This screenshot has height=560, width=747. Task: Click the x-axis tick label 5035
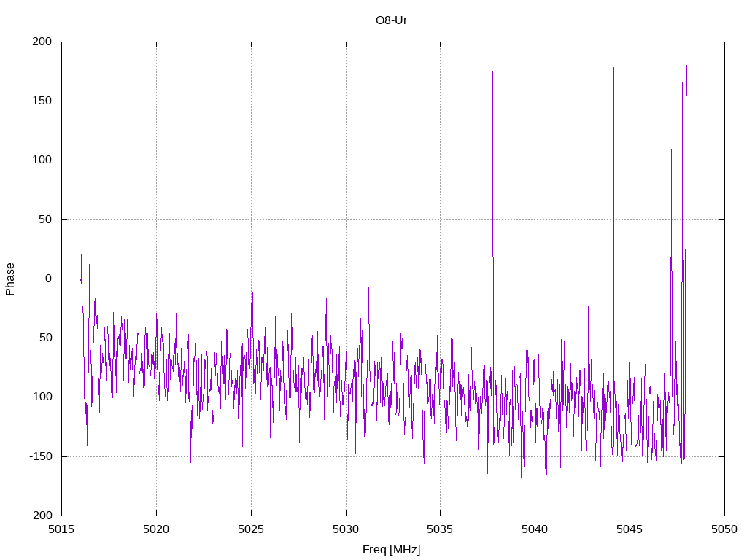click(440, 529)
